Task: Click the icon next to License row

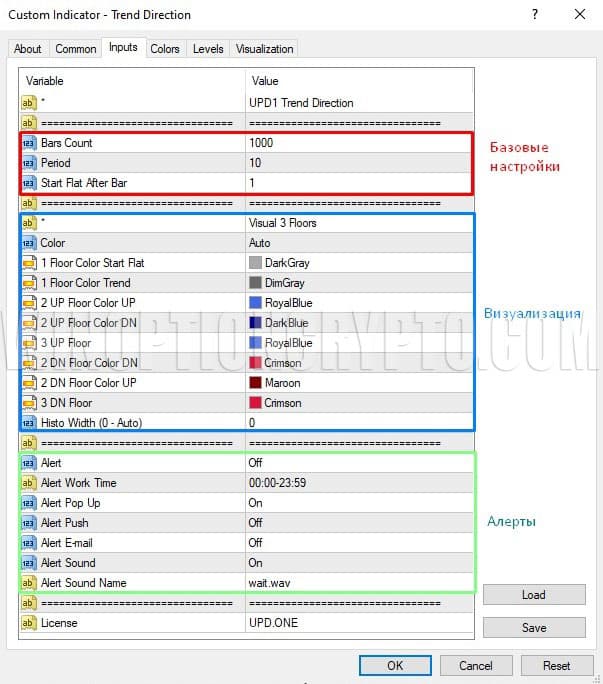Action: [28, 623]
